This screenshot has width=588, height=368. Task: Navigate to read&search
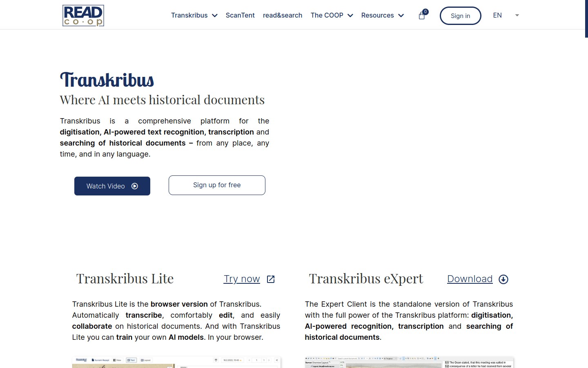283,15
